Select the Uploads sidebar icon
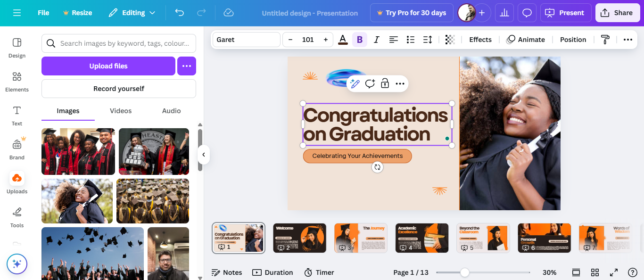Screen dimensions: 644x280 click(x=17, y=183)
